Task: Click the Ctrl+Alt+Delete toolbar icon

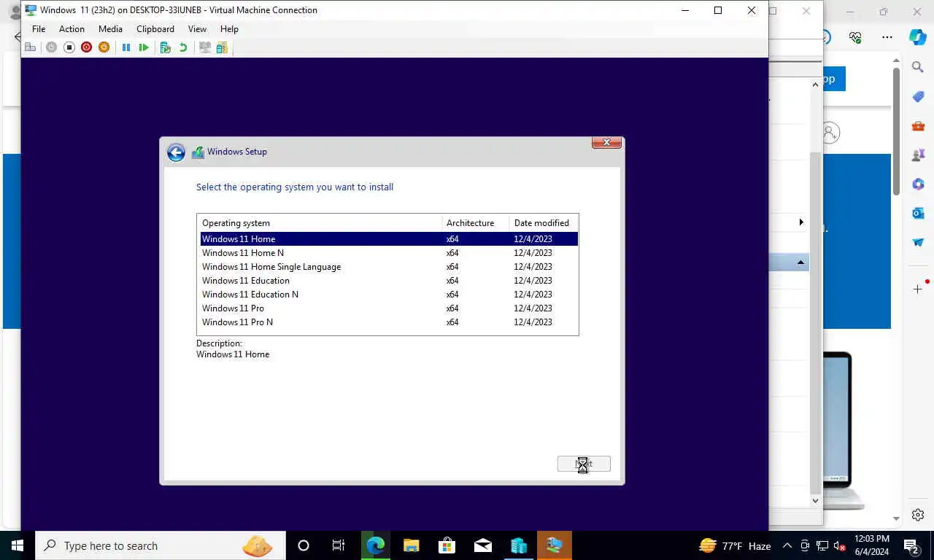Action: [x=31, y=47]
